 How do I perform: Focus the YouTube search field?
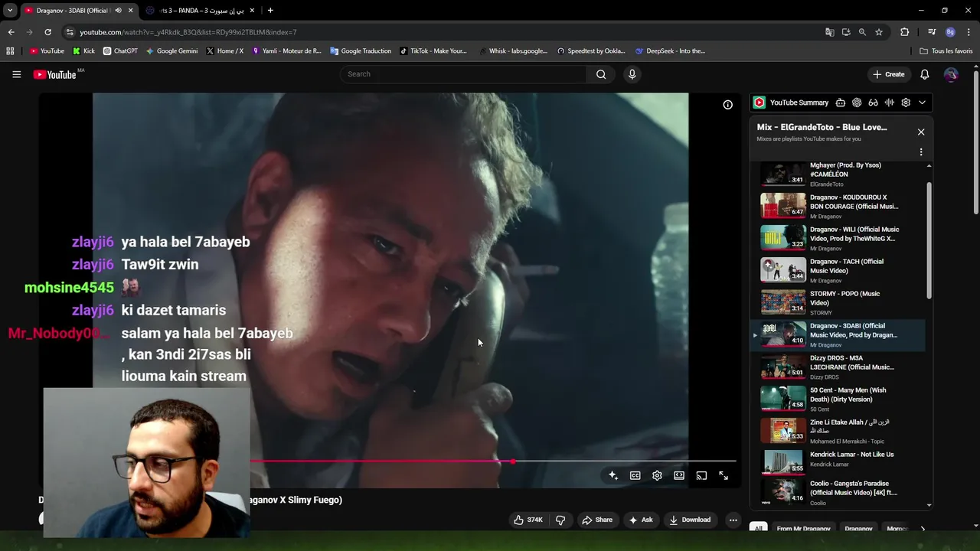pyautogui.click(x=463, y=74)
